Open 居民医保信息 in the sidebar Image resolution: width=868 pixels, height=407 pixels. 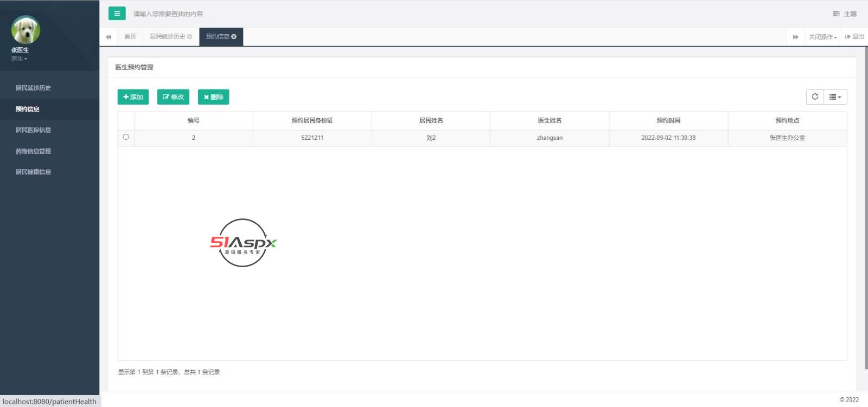pyautogui.click(x=49, y=130)
